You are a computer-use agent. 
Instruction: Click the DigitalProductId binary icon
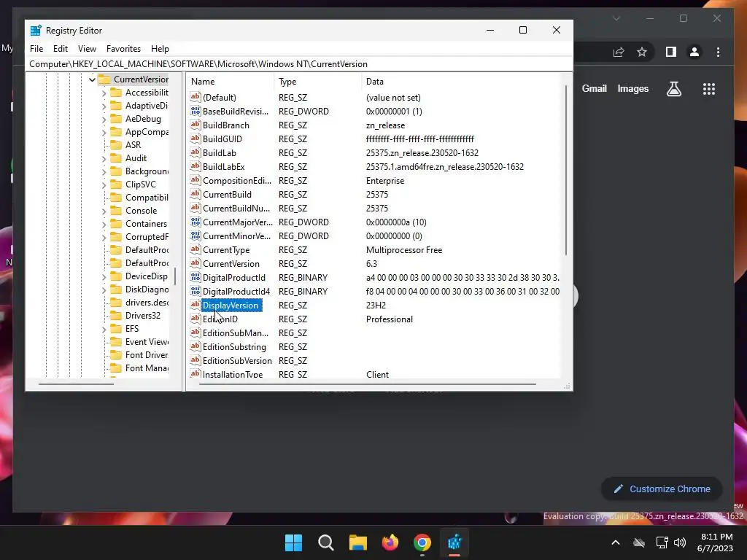pyautogui.click(x=196, y=277)
